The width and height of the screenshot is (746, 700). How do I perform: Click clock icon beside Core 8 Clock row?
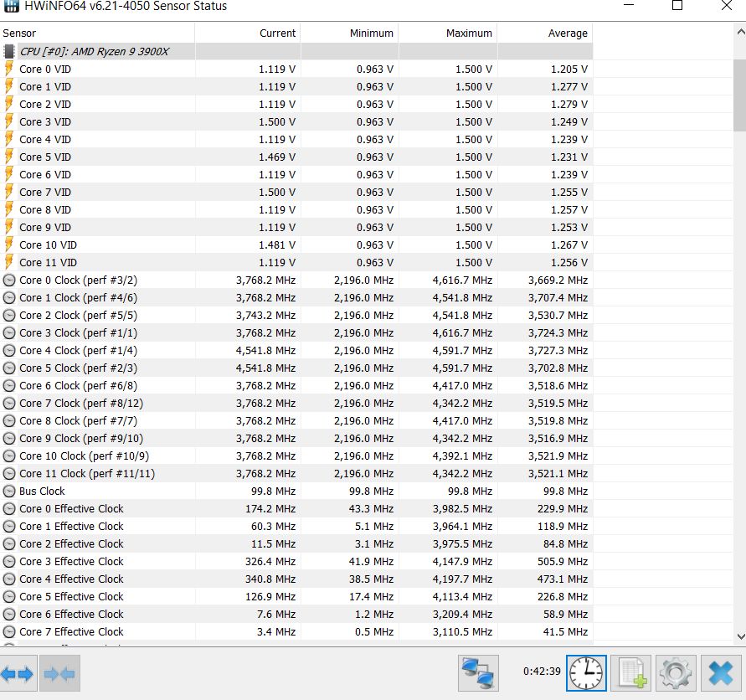[9, 420]
